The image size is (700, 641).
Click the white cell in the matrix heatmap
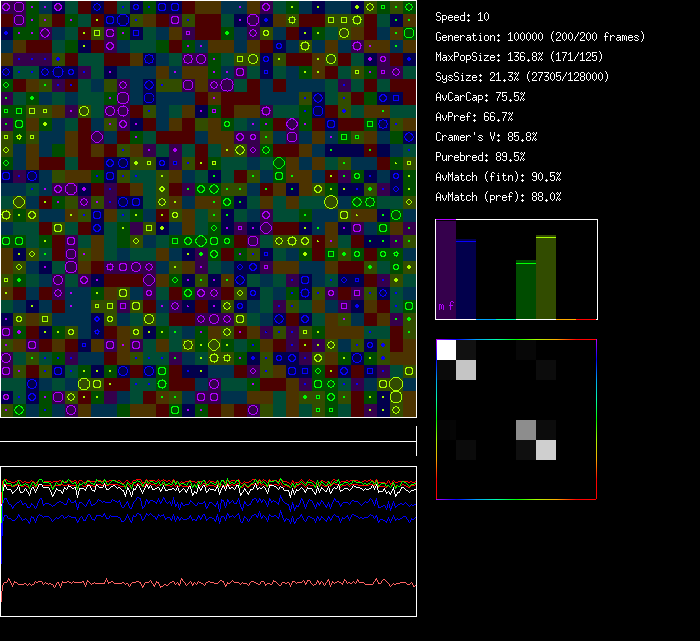pyautogui.click(x=446, y=349)
